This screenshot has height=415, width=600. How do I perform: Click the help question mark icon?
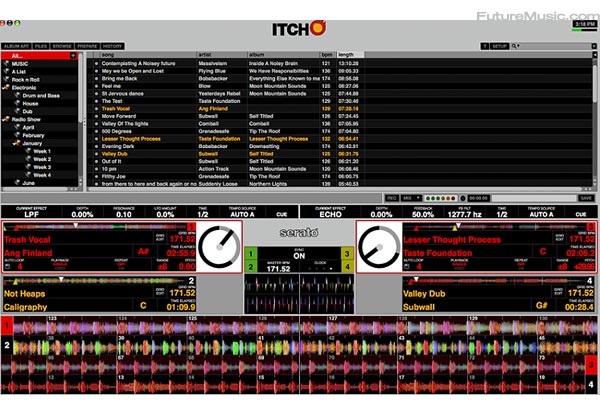click(484, 46)
